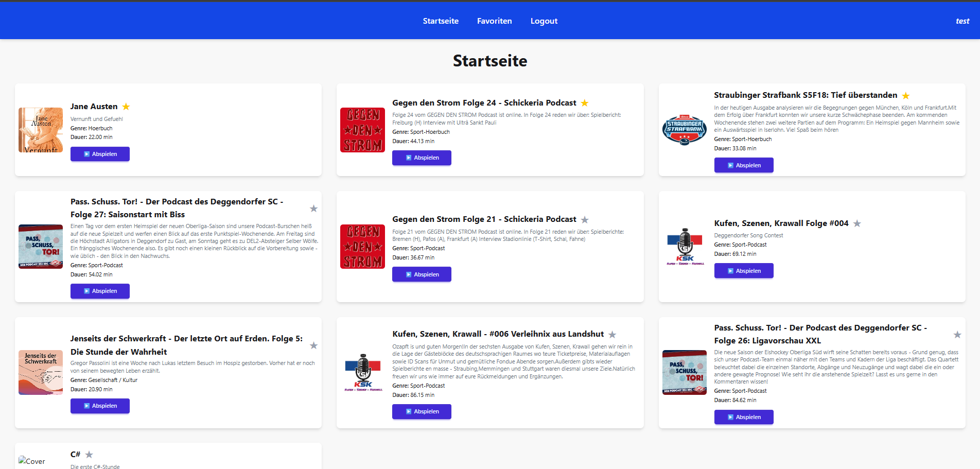Add Kufen, Szenen, Krawall #006 to favorites
Viewport: 980px width, 469px height.
(612, 335)
